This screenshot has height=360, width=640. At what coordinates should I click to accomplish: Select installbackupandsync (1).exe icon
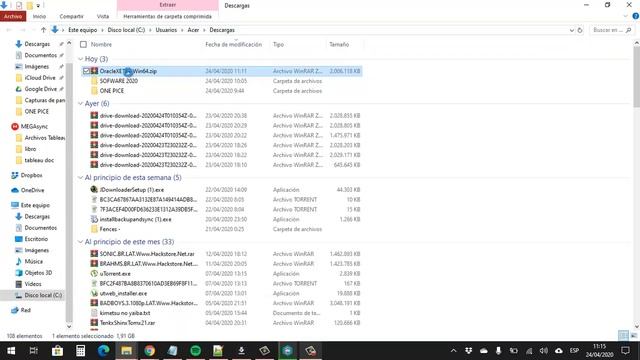tap(94, 219)
